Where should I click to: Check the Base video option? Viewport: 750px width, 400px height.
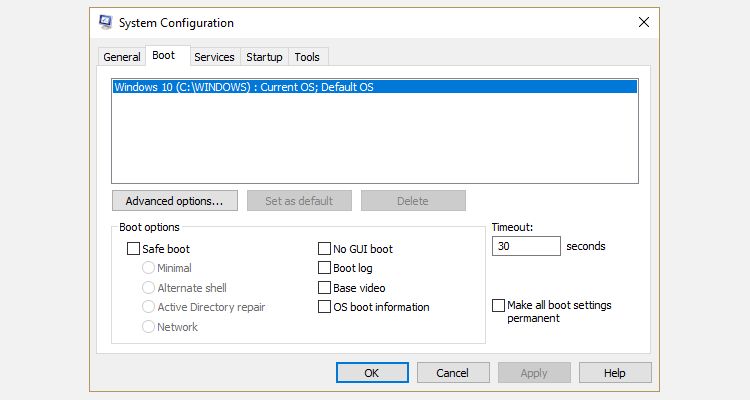pos(324,288)
